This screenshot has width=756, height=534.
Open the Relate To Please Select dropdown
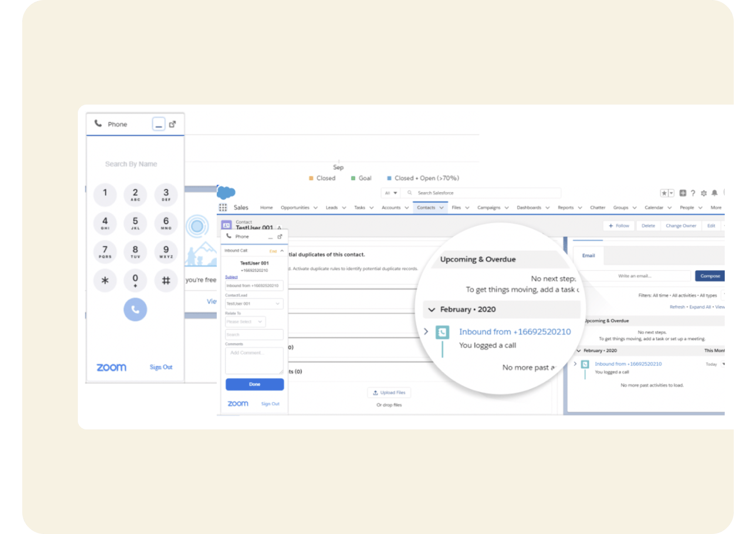tap(245, 322)
